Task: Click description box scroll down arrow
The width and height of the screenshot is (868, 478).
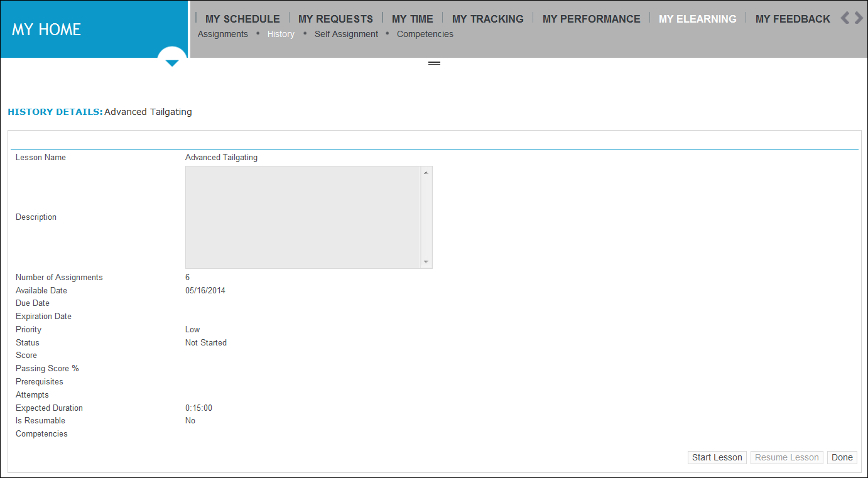Action: [x=426, y=261]
